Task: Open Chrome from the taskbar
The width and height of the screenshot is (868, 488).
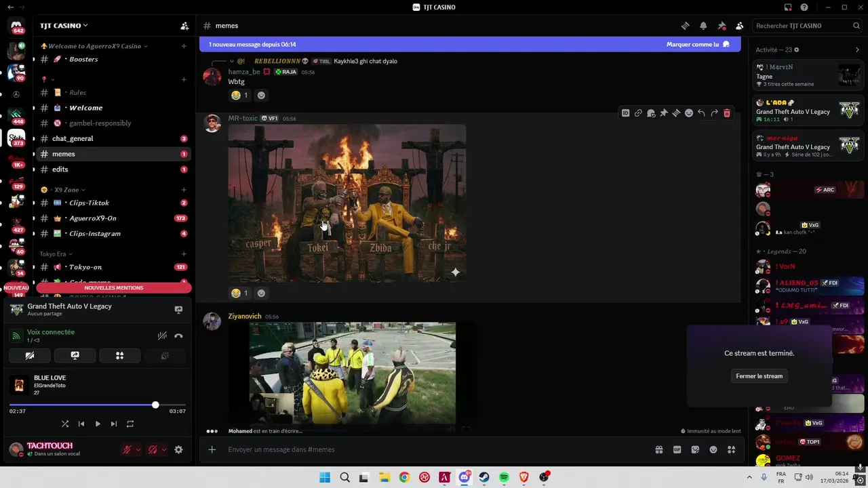Action: [x=404, y=477]
